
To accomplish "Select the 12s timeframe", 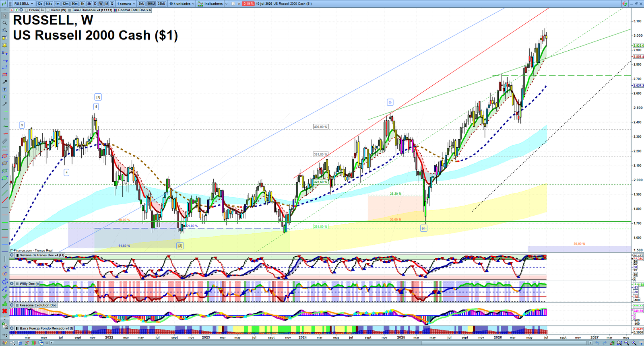I will click(40, 4).
